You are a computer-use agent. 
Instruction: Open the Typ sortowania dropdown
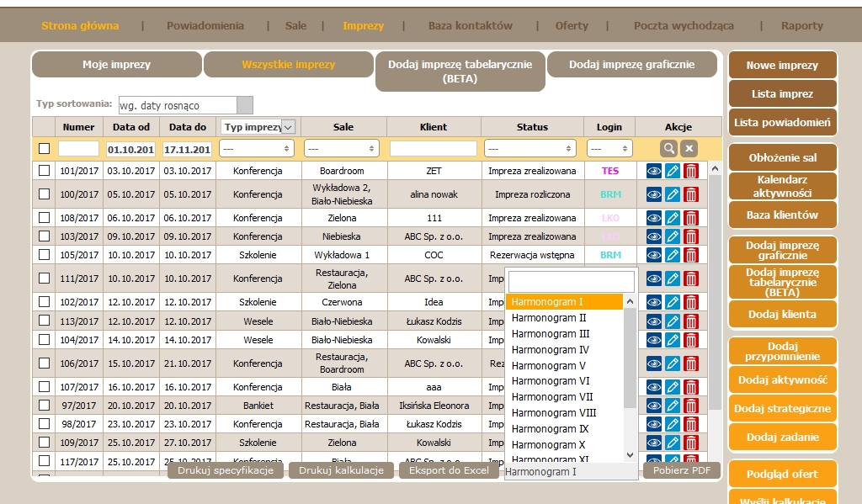coord(185,105)
